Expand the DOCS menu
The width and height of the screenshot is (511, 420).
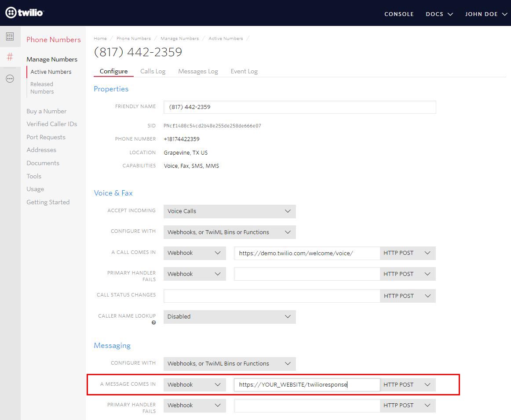point(439,14)
